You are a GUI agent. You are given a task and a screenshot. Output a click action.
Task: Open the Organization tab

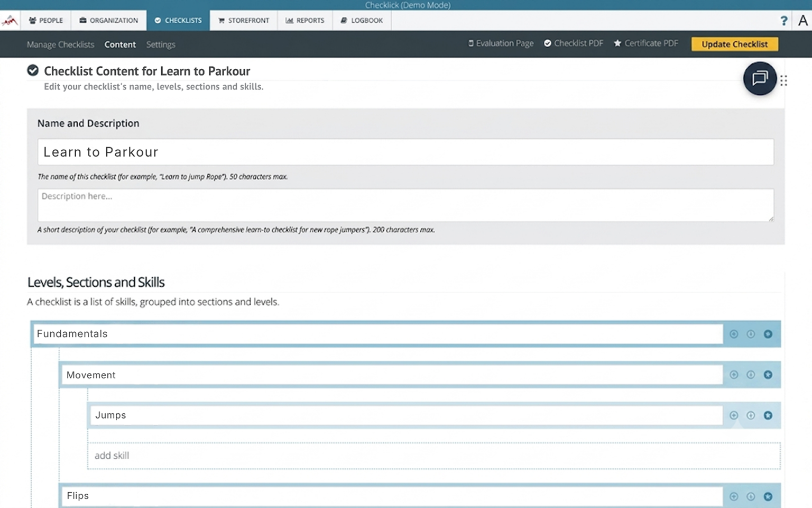click(x=109, y=21)
